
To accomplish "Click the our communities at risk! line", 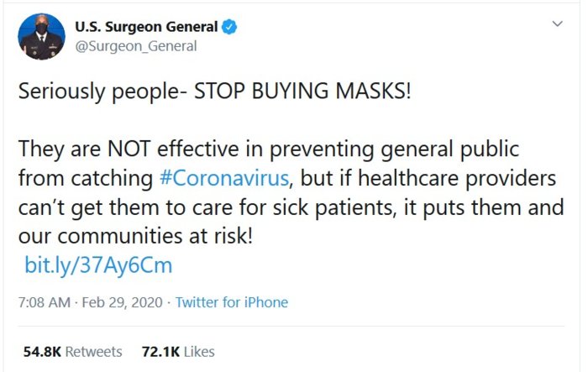I will [x=135, y=236].
